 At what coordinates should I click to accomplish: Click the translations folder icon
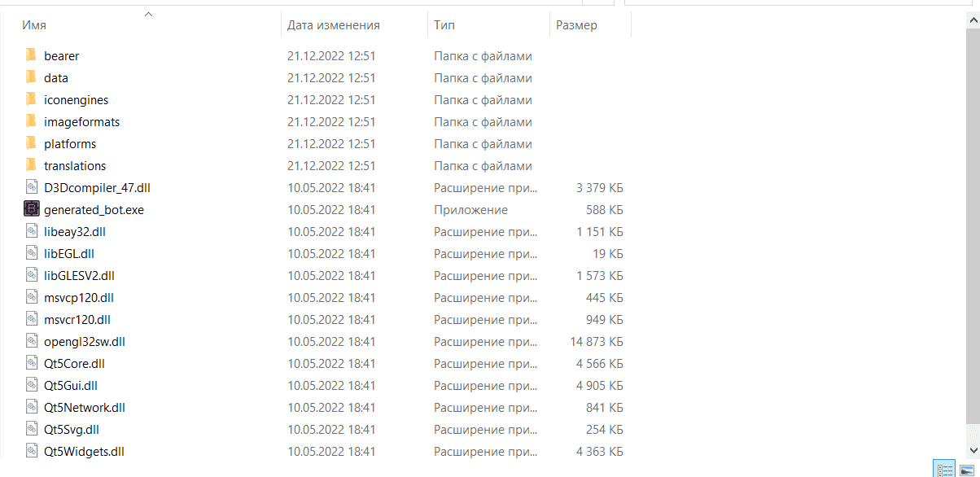click(31, 165)
